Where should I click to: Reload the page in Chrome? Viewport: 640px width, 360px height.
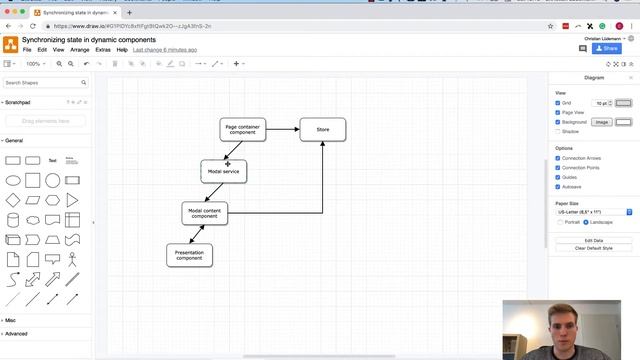click(x=33, y=26)
